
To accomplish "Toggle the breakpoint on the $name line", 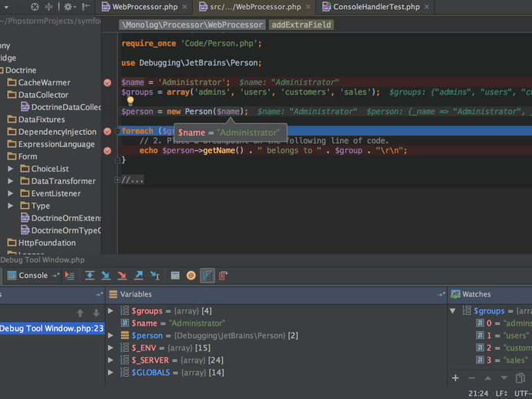I will (107, 82).
